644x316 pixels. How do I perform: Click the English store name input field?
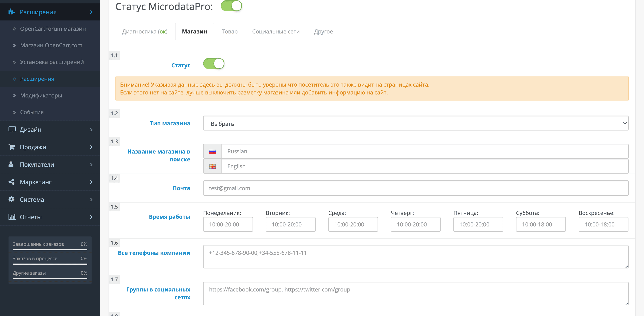(425, 166)
